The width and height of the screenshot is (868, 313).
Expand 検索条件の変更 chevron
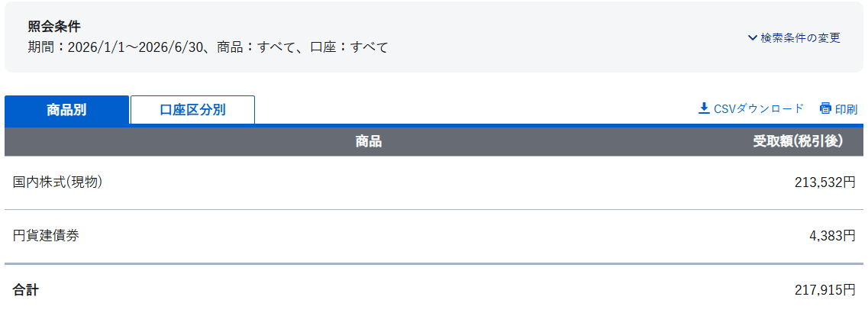[752, 38]
